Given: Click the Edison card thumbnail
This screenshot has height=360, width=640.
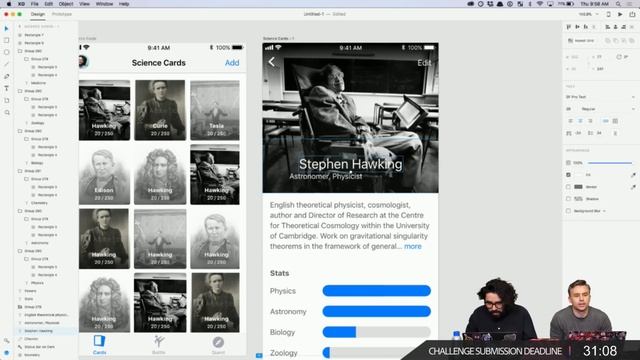Looking at the screenshot, I should 104,174.
